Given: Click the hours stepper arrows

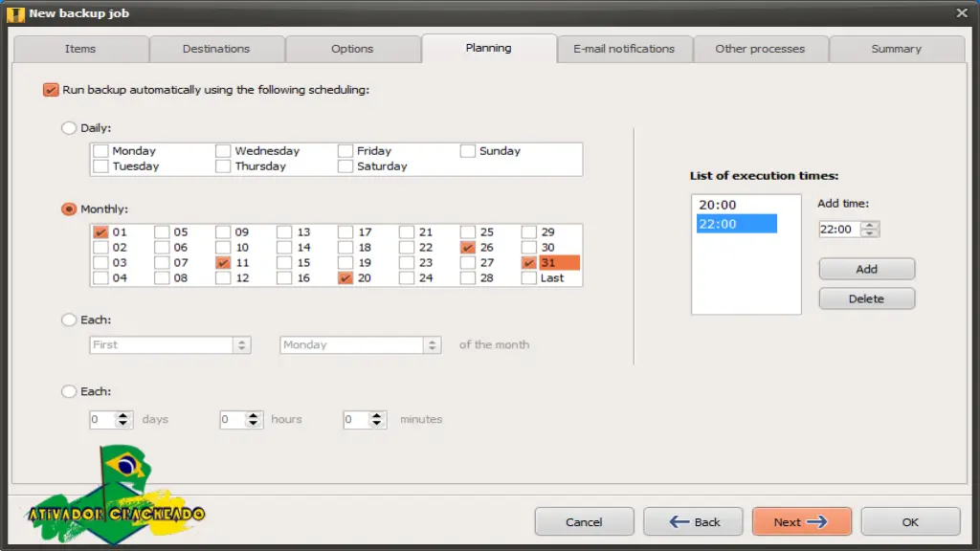Looking at the screenshot, I should pos(253,420).
